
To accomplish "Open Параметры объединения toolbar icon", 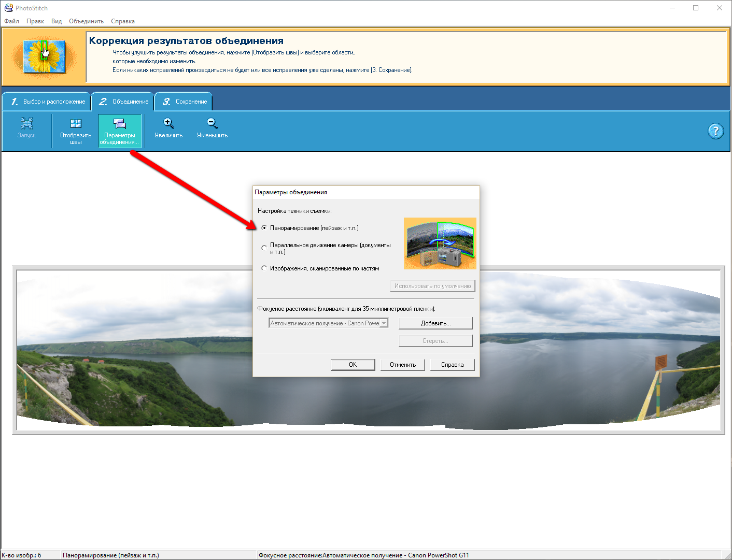I will tap(120, 124).
